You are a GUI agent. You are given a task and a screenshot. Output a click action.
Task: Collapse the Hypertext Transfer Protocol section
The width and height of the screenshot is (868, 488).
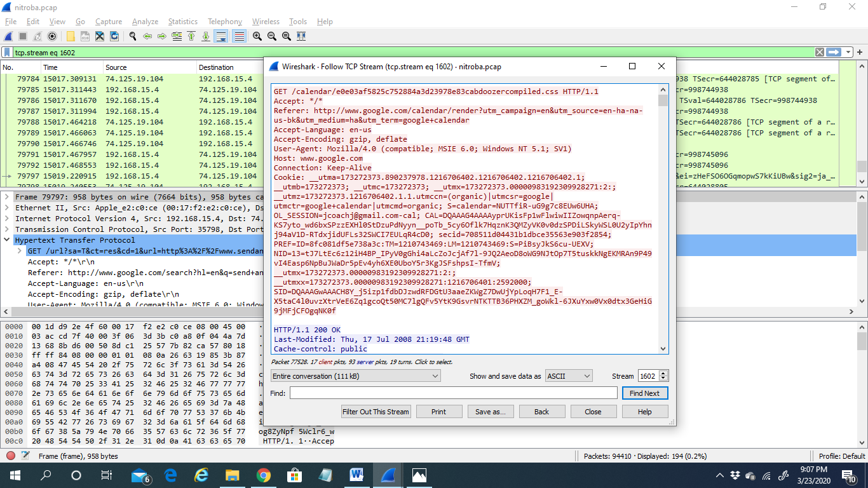pos(7,240)
